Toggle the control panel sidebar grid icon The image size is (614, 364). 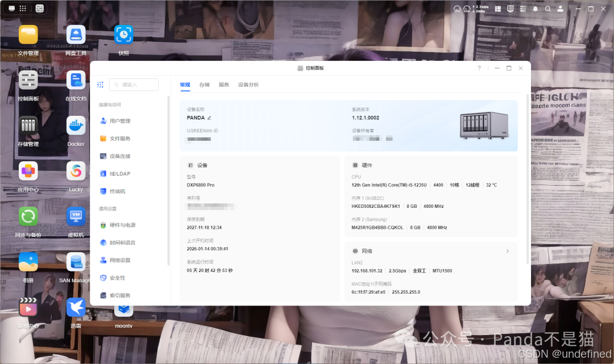(x=100, y=85)
